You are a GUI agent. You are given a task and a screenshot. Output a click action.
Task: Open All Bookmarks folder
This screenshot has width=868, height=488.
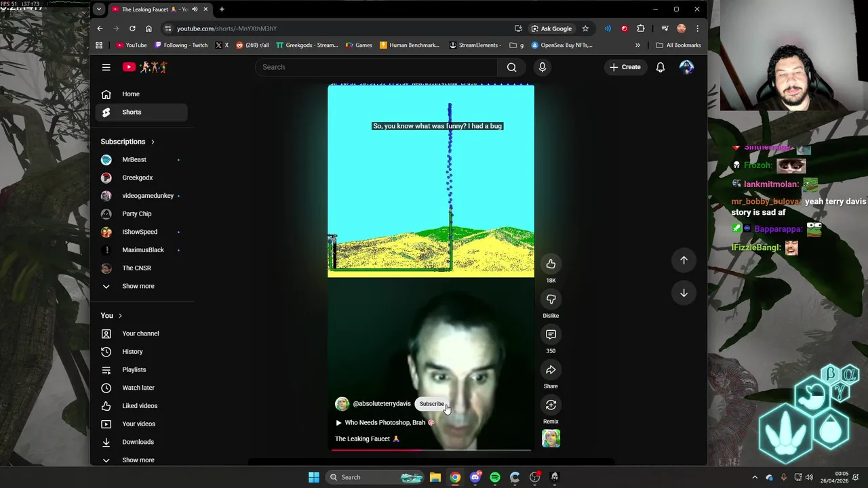(x=678, y=45)
